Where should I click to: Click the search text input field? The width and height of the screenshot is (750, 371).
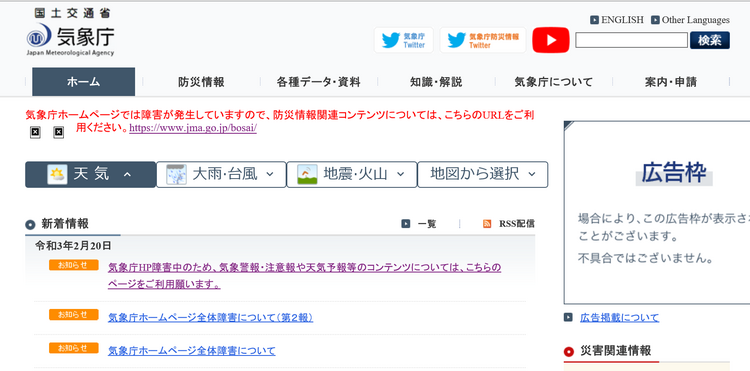click(631, 40)
